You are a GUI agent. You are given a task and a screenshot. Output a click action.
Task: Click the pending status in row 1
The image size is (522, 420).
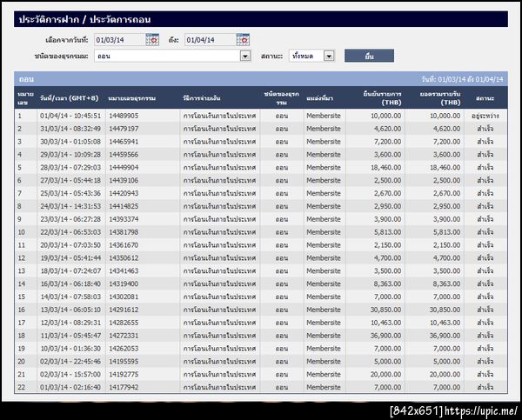(485, 116)
